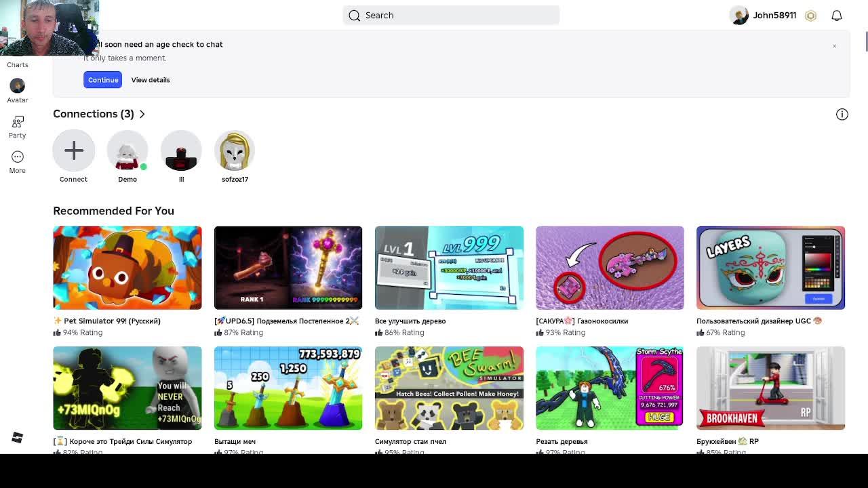Open the Подземелья Постепенное 2 game thumbnail
Screen dimensions: 868x488
288,268
